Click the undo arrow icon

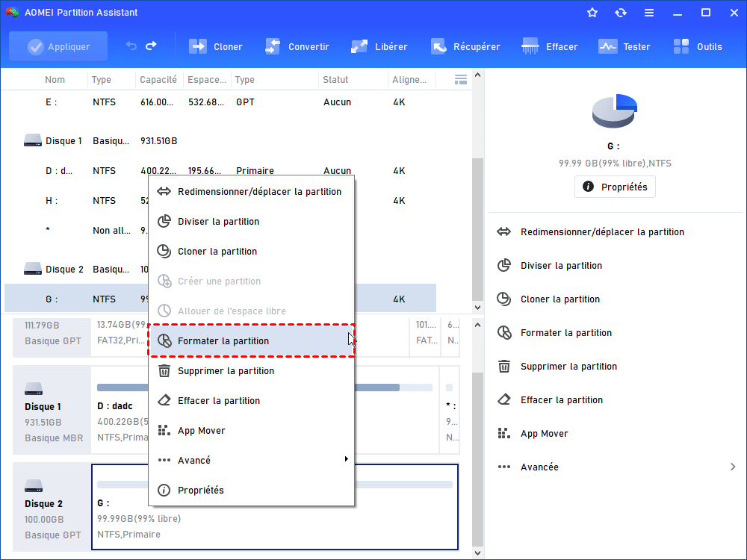point(131,46)
